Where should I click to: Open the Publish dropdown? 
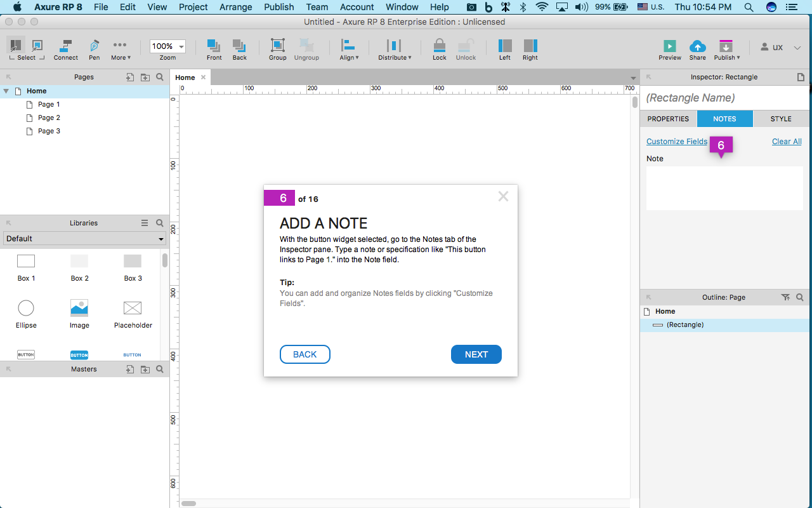click(727, 50)
